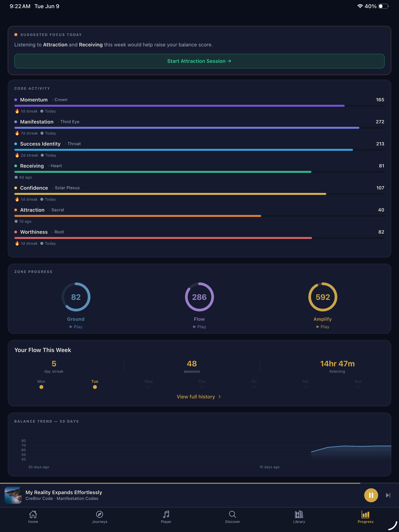Play the Amplify zone
Image resolution: width=399 pixels, height=532 pixels.
click(323, 327)
